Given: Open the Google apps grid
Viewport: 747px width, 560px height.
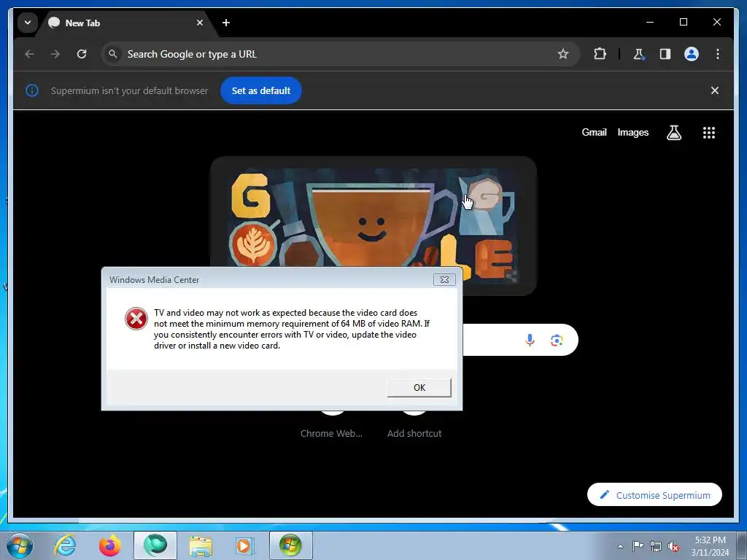Looking at the screenshot, I should pyautogui.click(x=709, y=133).
